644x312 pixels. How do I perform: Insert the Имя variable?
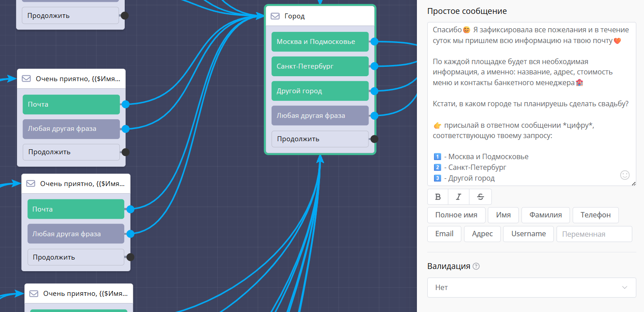pos(503,215)
